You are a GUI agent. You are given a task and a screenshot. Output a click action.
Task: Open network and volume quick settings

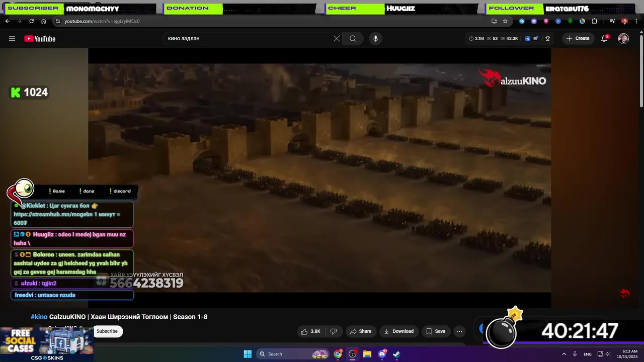(604, 354)
